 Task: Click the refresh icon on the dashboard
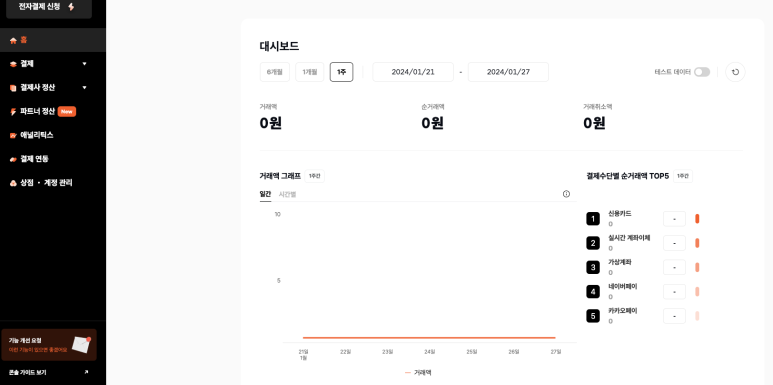click(x=736, y=72)
